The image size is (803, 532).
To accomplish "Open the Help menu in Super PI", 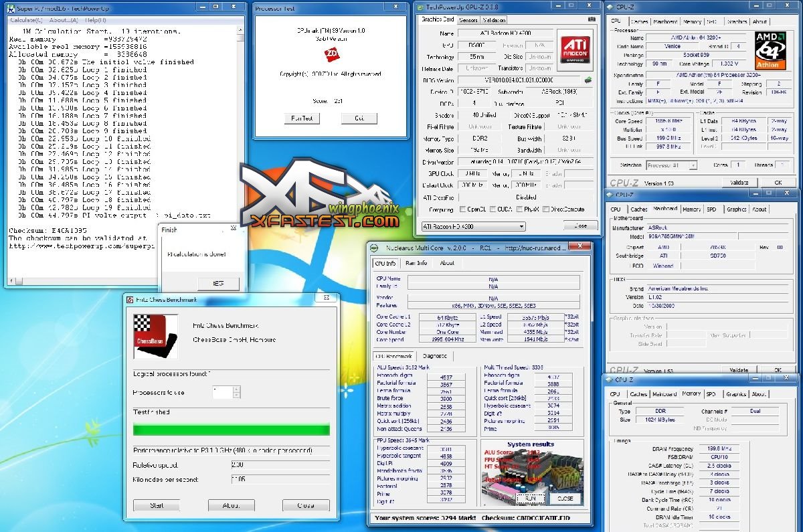I will [x=95, y=20].
